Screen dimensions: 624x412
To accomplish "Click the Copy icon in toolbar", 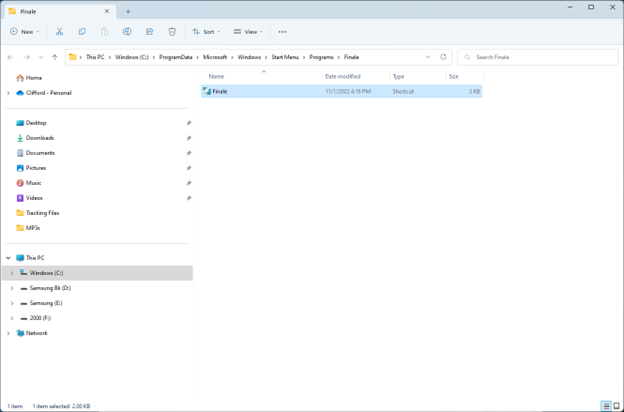I will click(x=83, y=32).
